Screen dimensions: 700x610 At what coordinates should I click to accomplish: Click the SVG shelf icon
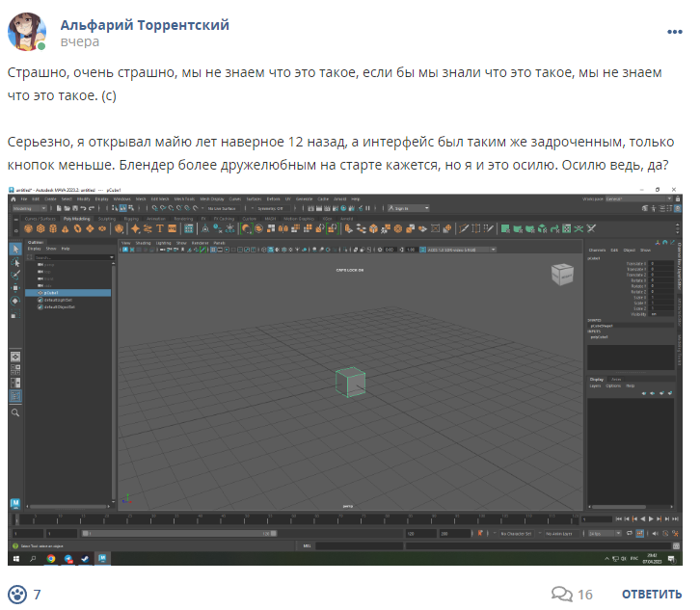172,229
